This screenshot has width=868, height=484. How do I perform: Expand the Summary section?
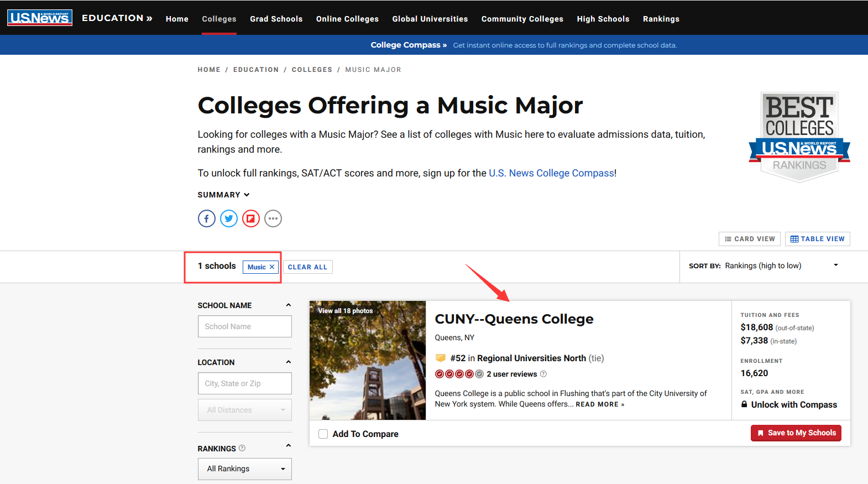(224, 195)
